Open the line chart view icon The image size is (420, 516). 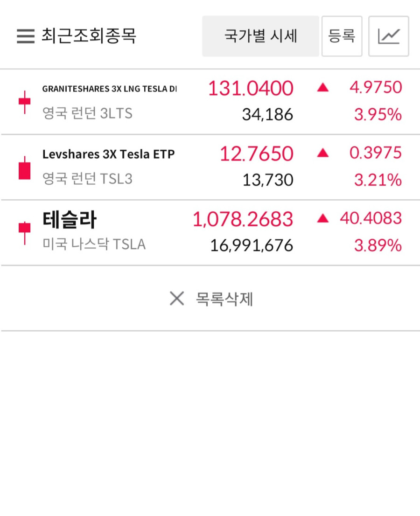(389, 36)
